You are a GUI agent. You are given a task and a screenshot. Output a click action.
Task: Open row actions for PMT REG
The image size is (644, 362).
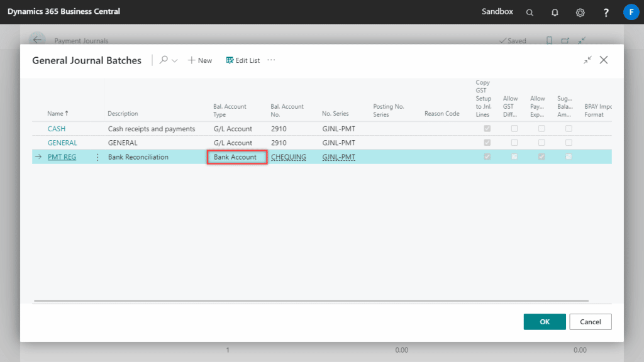click(97, 156)
